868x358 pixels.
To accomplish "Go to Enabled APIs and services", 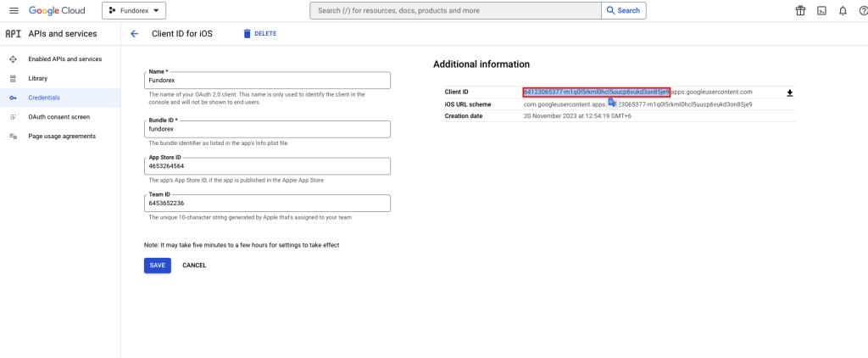I will [x=64, y=59].
